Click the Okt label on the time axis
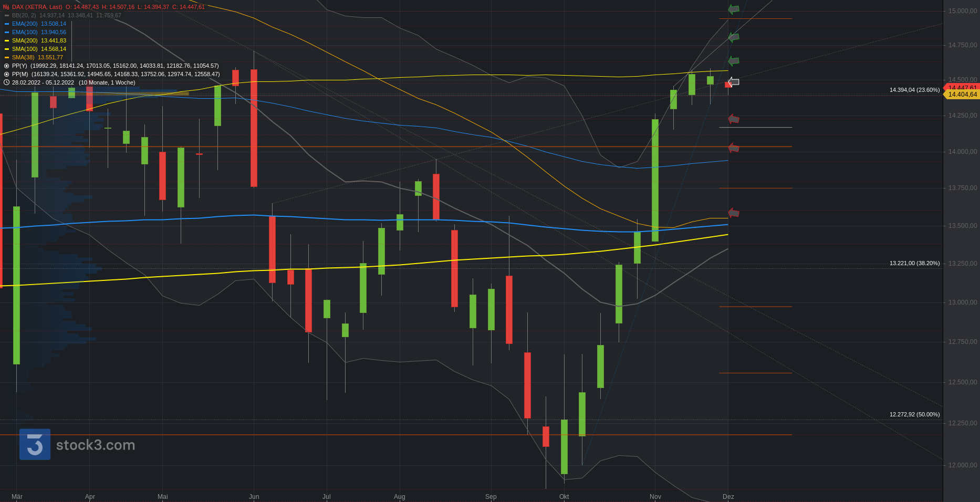 click(x=564, y=496)
